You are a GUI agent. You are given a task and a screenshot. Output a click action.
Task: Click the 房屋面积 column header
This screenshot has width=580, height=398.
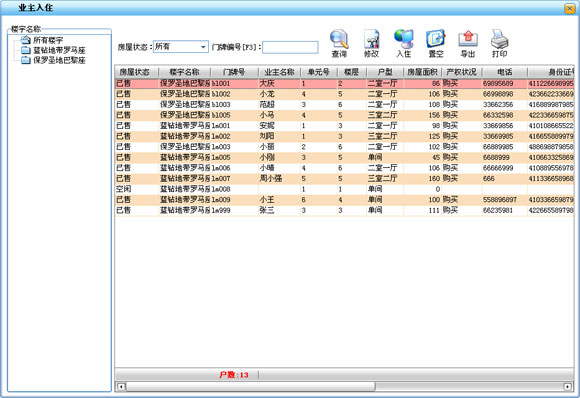tap(422, 72)
